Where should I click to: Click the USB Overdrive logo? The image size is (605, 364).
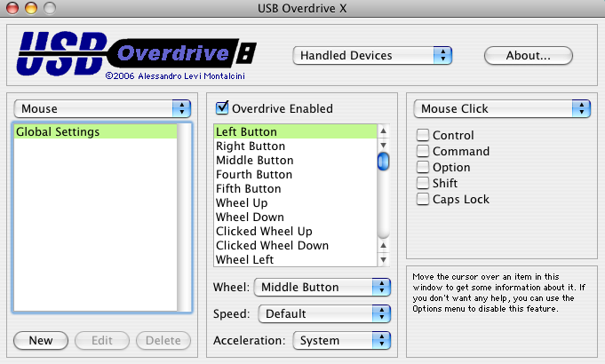tap(137, 55)
